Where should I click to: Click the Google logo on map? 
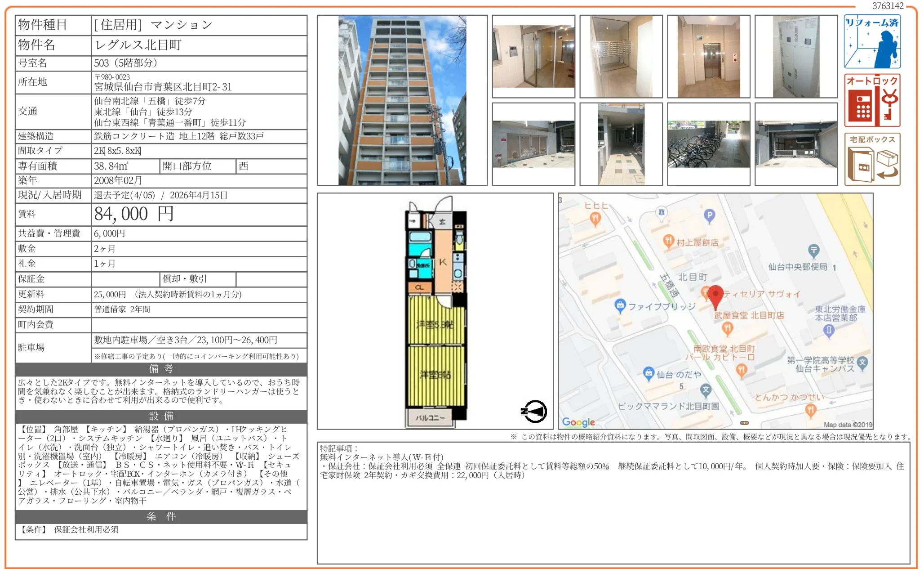pyautogui.click(x=578, y=422)
